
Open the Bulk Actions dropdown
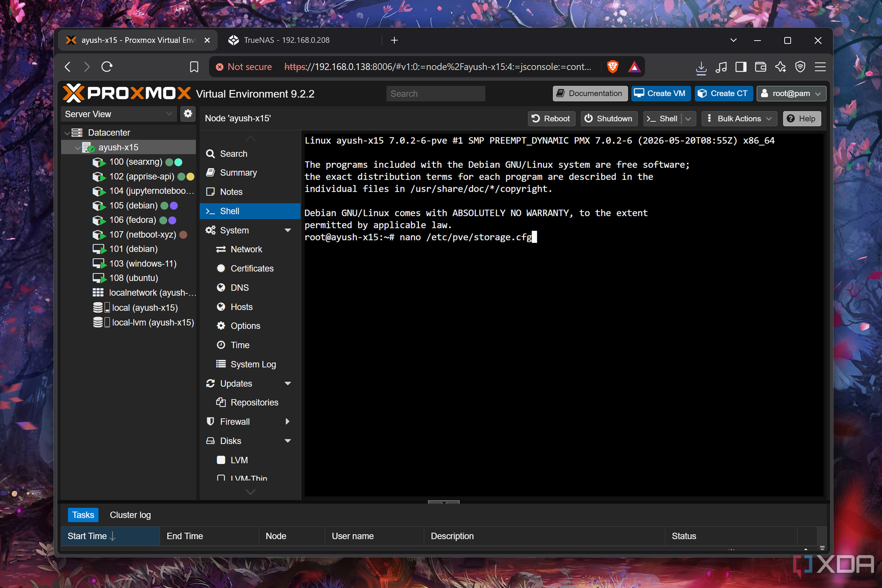(x=739, y=119)
